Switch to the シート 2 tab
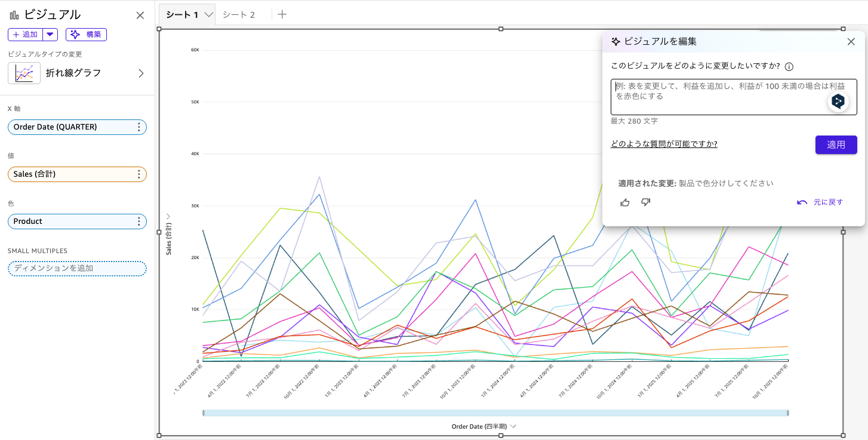The height and width of the screenshot is (440, 868). [x=239, y=15]
